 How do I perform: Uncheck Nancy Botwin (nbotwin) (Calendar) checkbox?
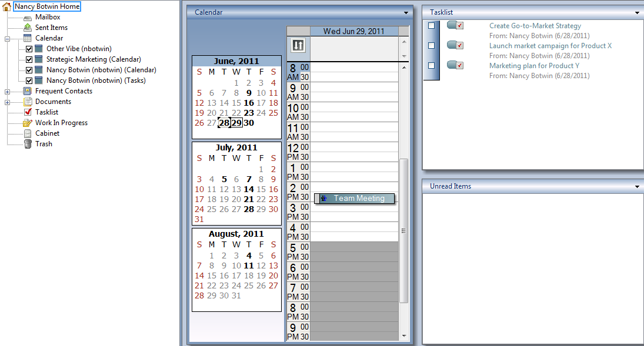tap(29, 70)
